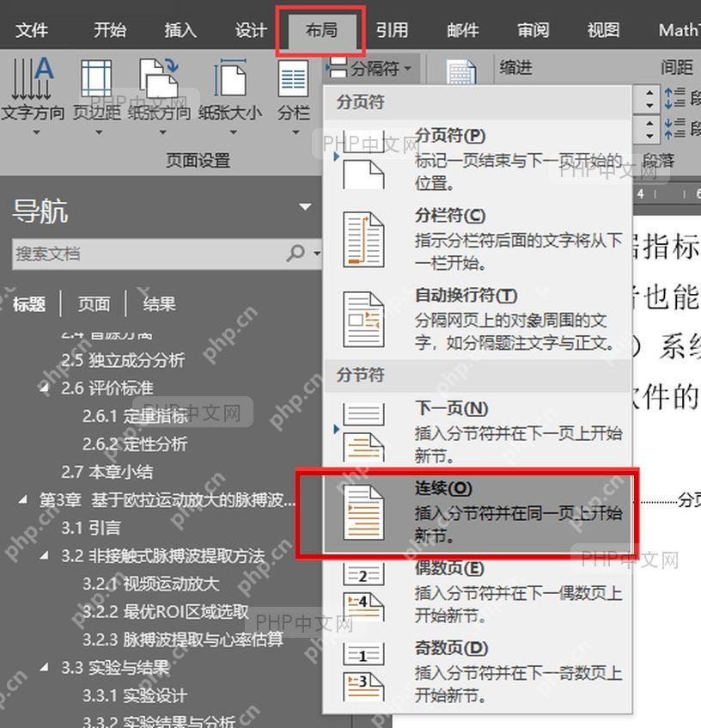Insert a 分页符(P) page break
This screenshot has height=728, width=701.
478,158
